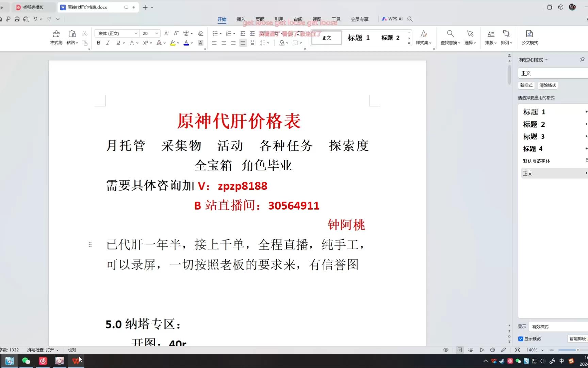
Task: Click 清除格式 in styles pane
Action: tap(548, 85)
